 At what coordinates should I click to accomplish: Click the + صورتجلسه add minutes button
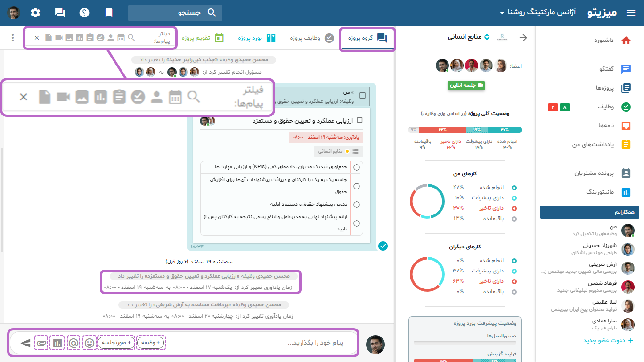tap(116, 343)
